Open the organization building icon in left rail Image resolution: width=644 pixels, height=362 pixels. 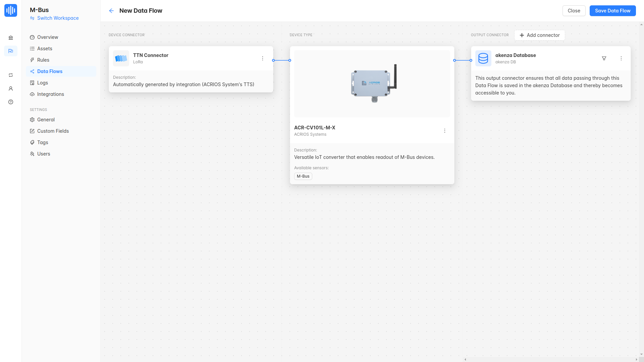[11, 38]
